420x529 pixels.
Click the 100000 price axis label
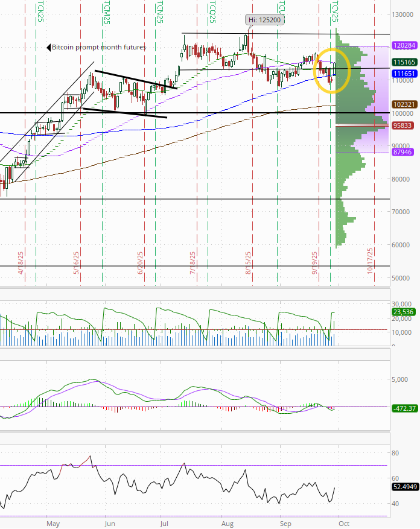click(402, 113)
